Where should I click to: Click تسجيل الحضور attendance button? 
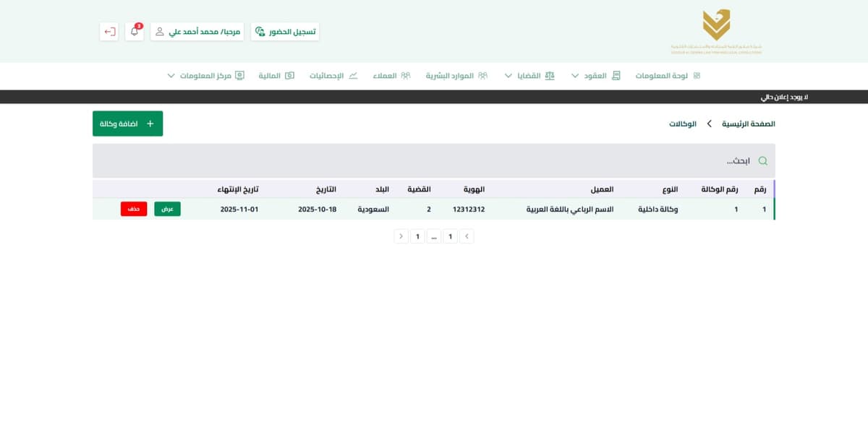(x=285, y=32)
